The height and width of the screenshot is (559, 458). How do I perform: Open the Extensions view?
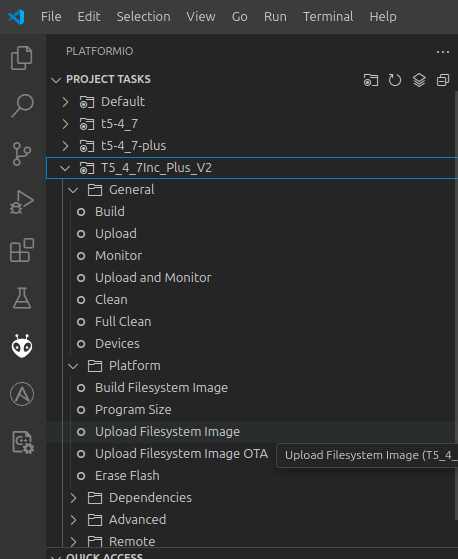(x=22, y=250)
